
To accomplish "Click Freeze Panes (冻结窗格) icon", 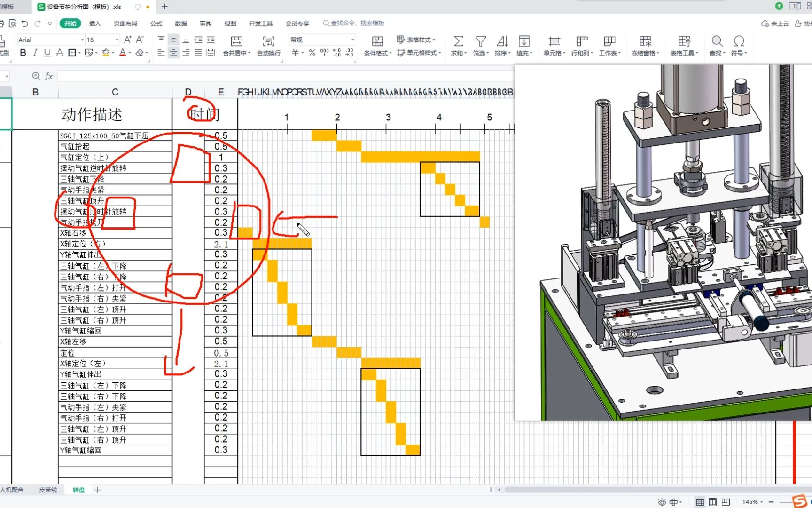I will [x=646, y=41].
